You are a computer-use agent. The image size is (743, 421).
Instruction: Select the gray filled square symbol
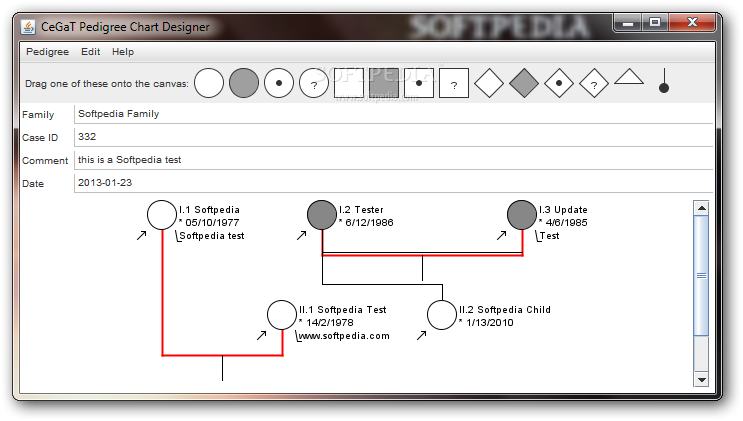point(384,83)
